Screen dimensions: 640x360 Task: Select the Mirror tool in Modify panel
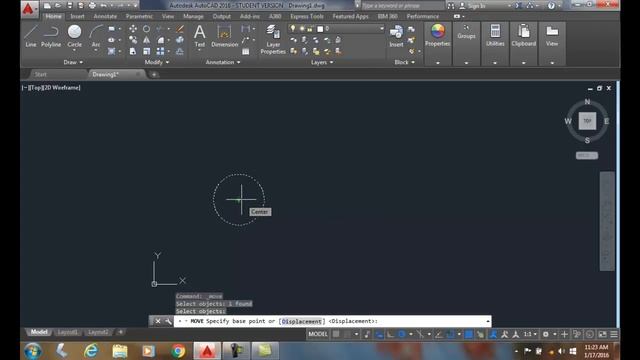pos(146,40)
